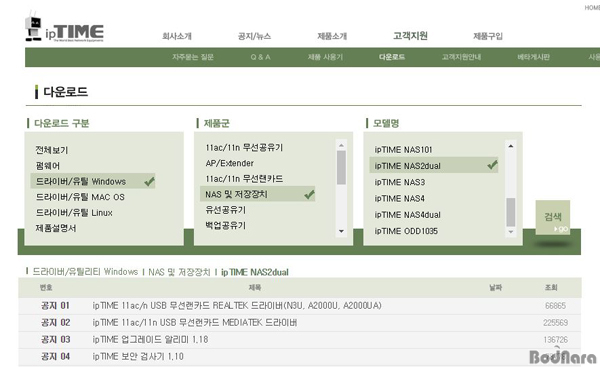Select 드라이버/유틸 Windows option
The width and height of the screenshot is (600, 367).
[93, 181]
